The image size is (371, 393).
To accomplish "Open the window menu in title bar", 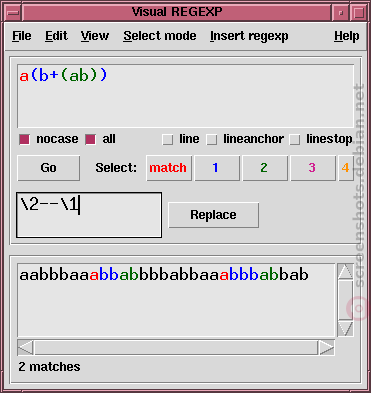I will pos(13,13).
